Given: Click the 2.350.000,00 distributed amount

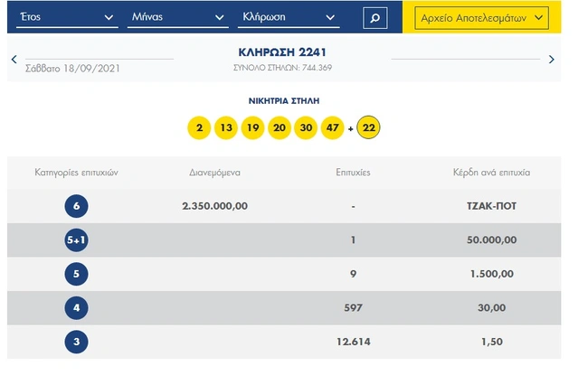Looking at the screenshot, I should pos(215,206).
